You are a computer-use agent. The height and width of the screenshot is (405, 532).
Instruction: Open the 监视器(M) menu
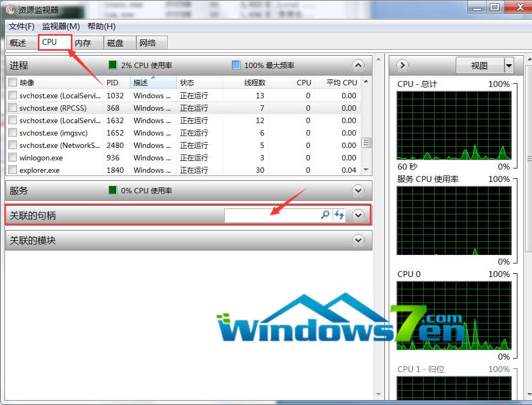click(x=61, y=26)
